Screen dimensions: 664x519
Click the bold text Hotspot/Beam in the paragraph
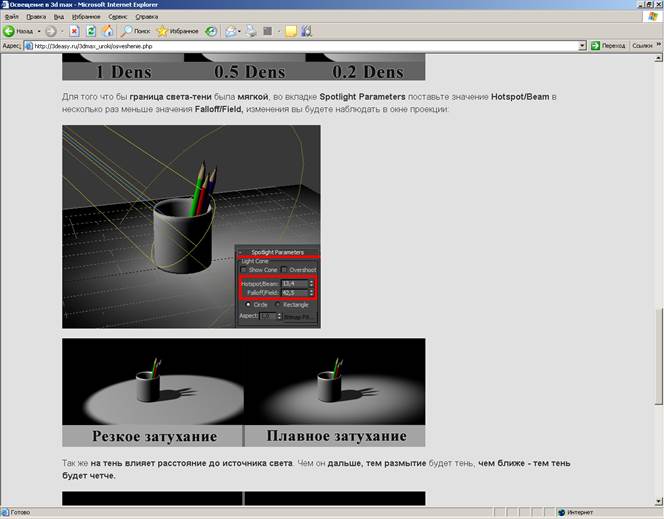520,97
